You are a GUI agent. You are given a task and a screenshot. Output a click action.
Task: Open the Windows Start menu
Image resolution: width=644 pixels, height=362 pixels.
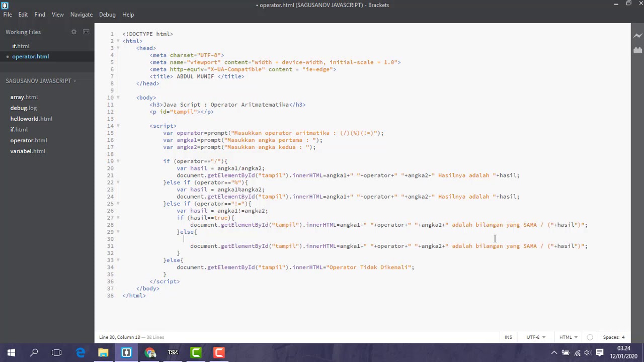11,353
